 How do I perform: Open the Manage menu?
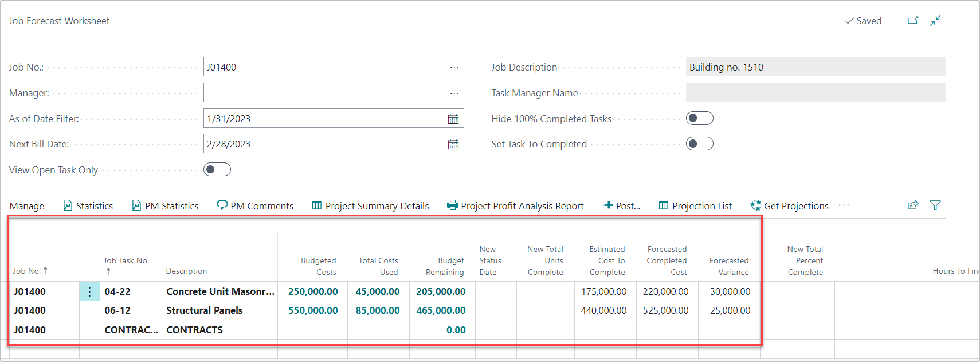(x=27, y=206)
